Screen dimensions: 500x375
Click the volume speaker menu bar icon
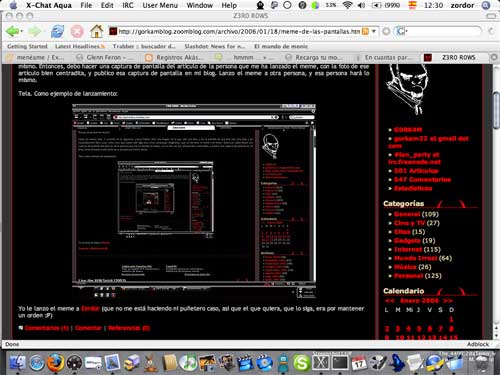point(361,5)
